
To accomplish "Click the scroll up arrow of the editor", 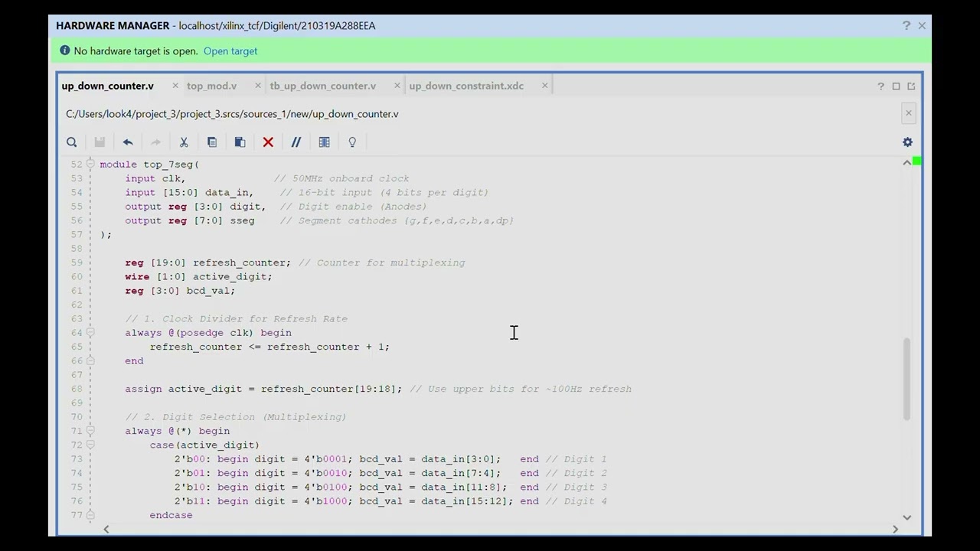I will coord(907,162).
